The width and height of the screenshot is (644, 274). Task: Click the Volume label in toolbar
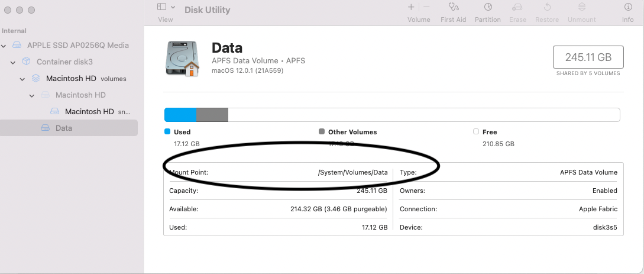click(x=419, y=20)
